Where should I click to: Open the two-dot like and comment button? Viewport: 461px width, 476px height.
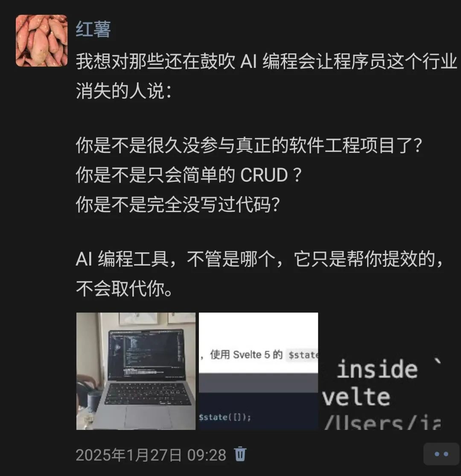(441, 454)
